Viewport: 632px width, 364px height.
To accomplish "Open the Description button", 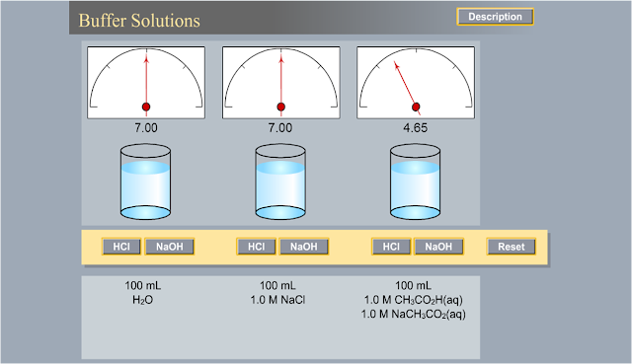I will 495,17.
